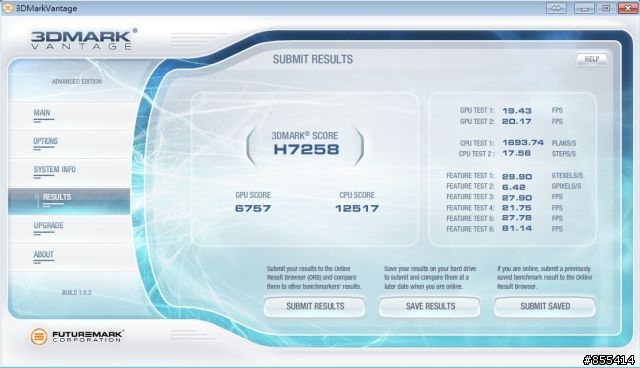Click the Futuremark Corporation text

coord(87,337)
